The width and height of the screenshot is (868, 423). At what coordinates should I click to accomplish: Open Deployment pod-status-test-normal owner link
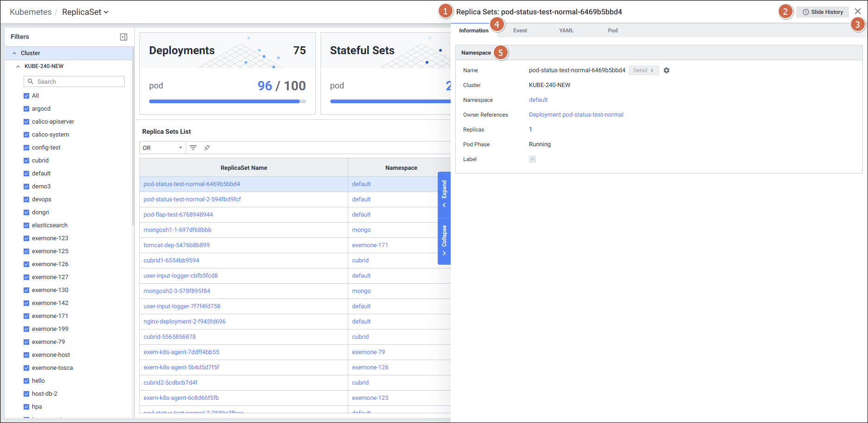click(576, 115)
